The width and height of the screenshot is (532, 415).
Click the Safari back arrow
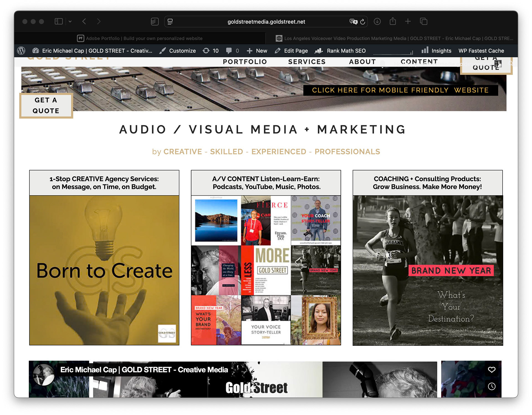[x=84, y=21]
